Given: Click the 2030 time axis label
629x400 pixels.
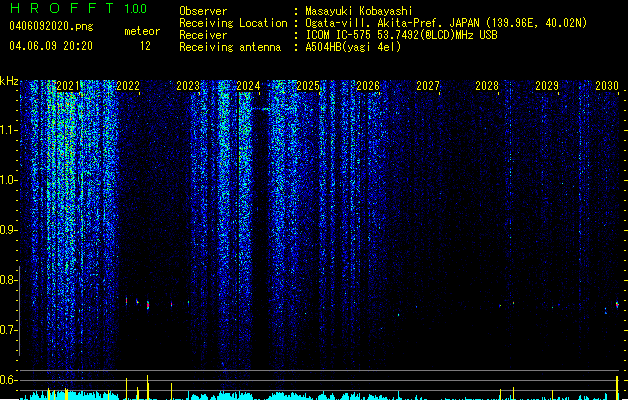Looking at the screenshot, I should [607, 86].
